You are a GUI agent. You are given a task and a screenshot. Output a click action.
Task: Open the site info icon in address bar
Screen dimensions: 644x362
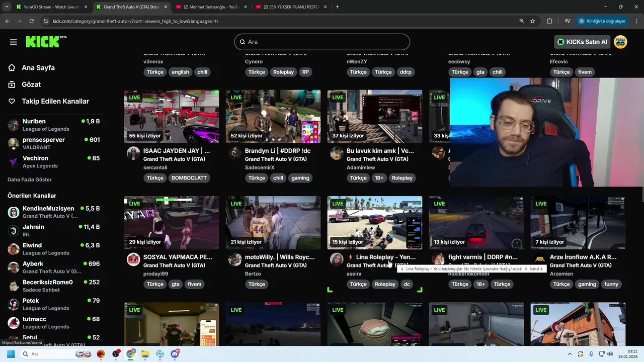46,21
